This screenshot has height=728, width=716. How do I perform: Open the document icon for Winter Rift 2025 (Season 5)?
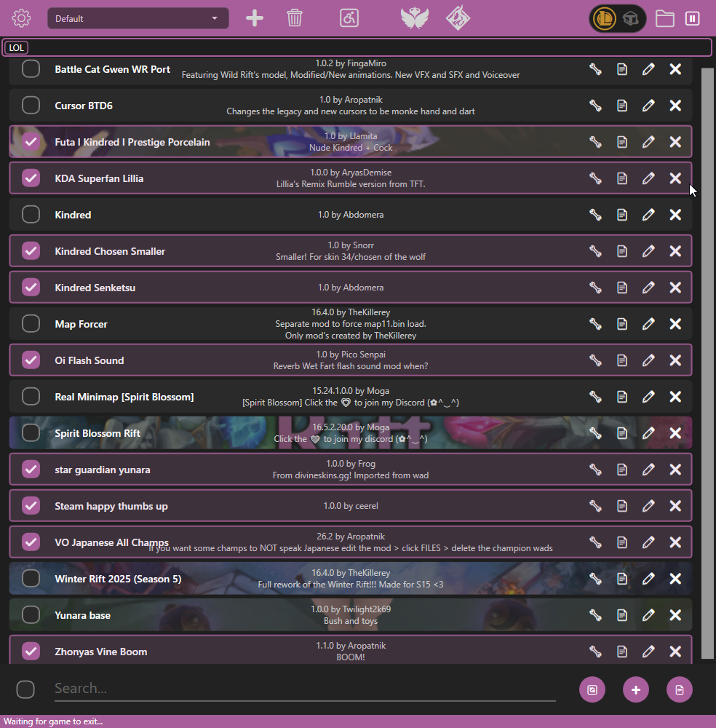click(622, 579)
